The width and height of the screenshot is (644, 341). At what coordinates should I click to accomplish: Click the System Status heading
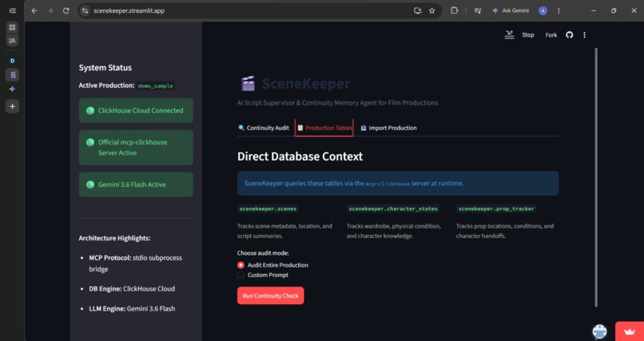point(105,68)
